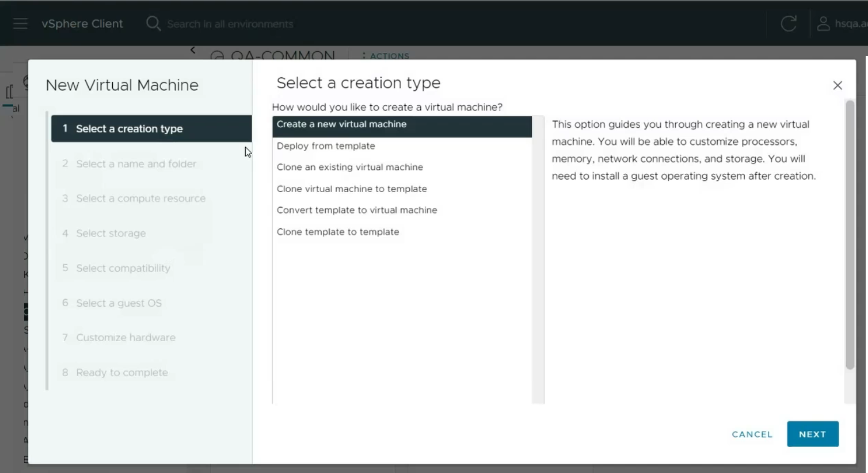Open the hamburger navigation menu
868x473 pixels.
point(20,24)
